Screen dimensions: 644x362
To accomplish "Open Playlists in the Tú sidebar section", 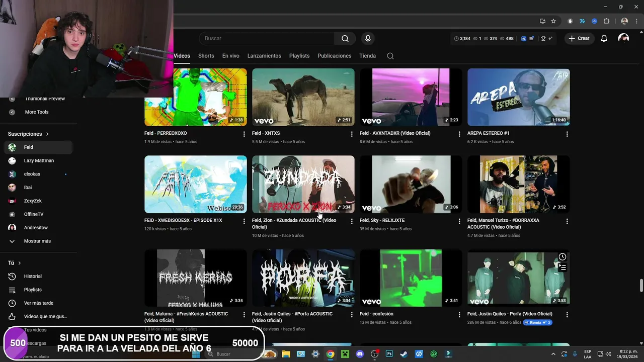I will click(38, 290).
